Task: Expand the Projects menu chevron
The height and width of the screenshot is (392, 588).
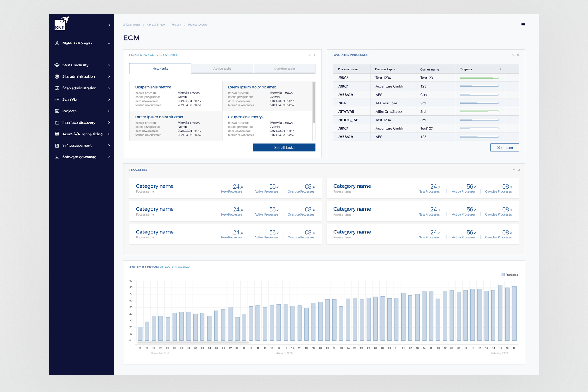Action: 109,111
